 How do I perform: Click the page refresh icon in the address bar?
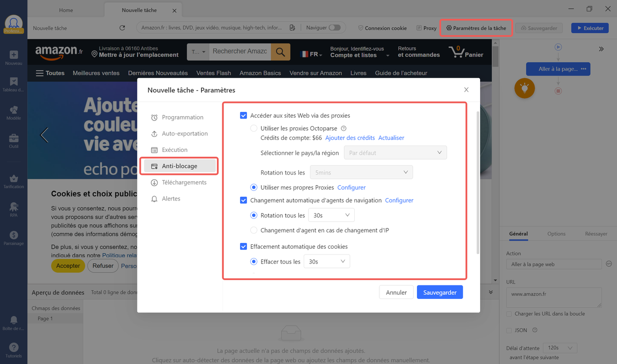click(122, 28)
